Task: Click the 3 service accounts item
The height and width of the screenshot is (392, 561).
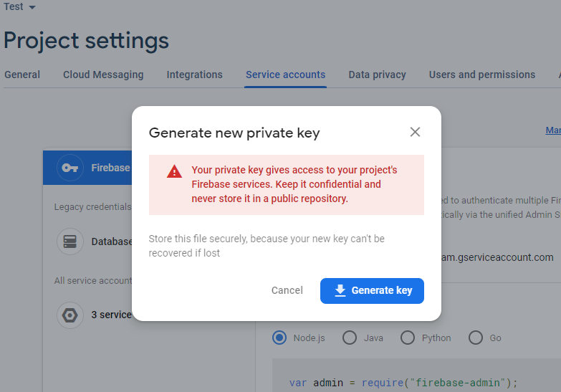Action: (x=111, y=315)
